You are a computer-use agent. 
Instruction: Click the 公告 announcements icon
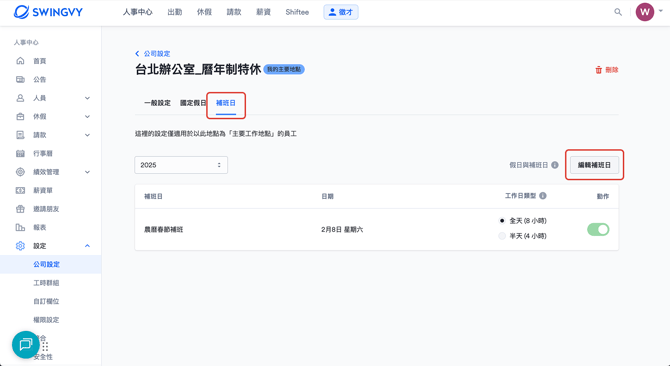click(x=20, y=79)
